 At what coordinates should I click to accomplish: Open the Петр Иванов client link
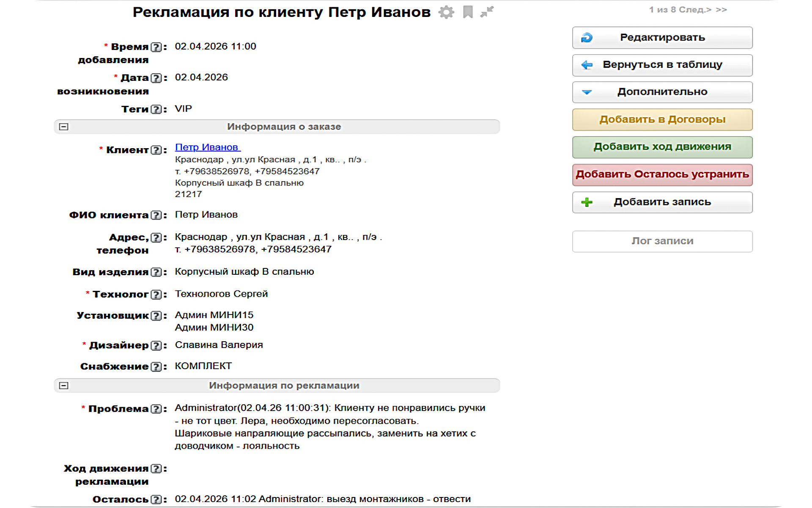click(x=207, y=147)
